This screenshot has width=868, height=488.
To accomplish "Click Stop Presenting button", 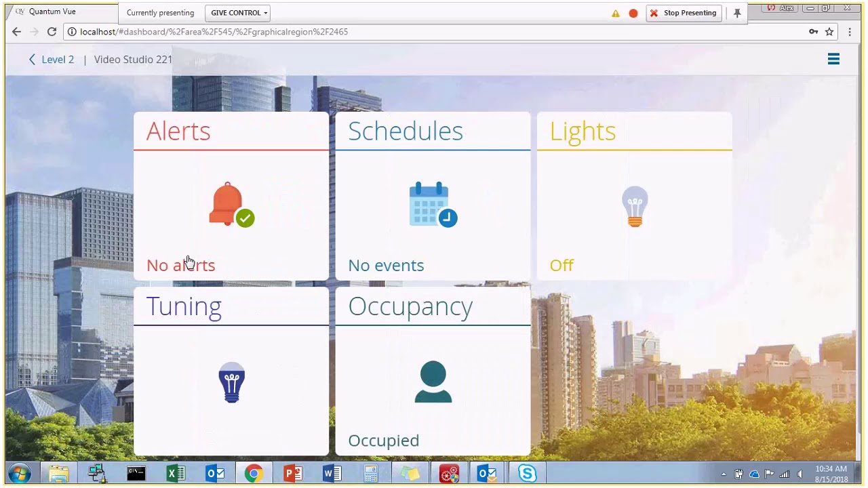I will (x=683, y=13).
